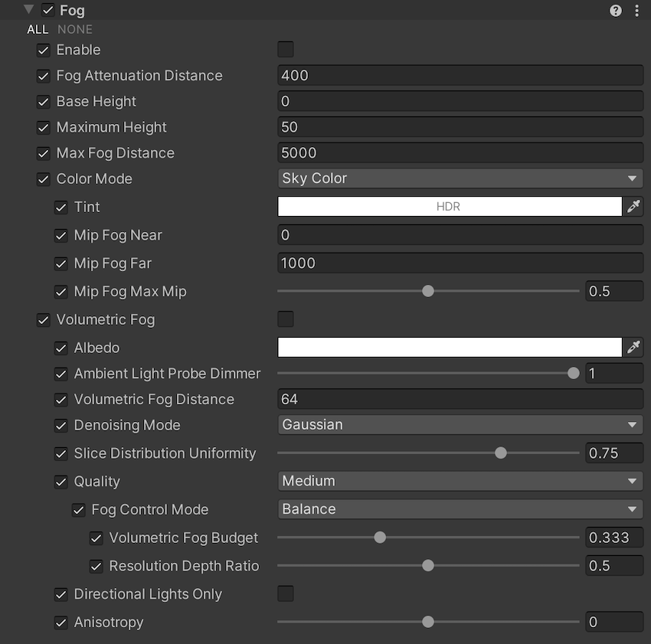
Task: Open the Denoising Mode dropdown
Action: (460, 425)
